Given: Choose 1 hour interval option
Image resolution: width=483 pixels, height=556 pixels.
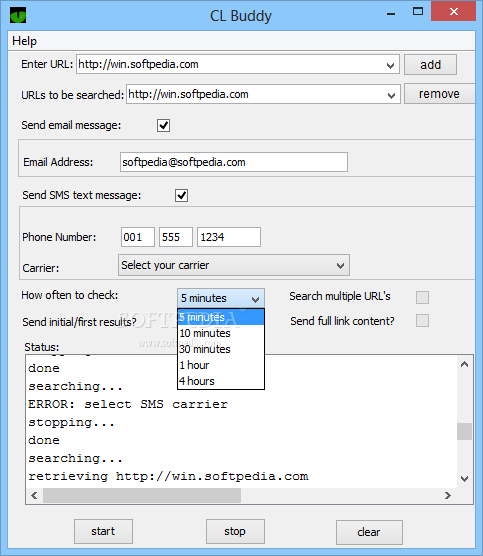Looking at the screenshot, I should coord(221,365).
